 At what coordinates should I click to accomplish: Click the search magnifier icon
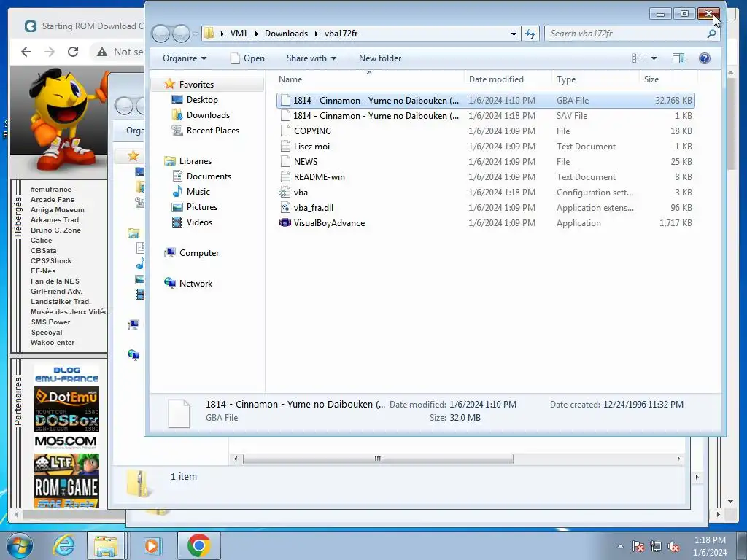point(711,34)
